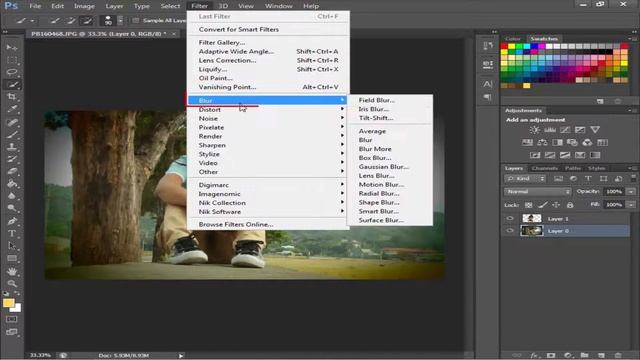Image resolution: width=640 pixels, height=360 pixels.
Task: Add a Color Balance adjustment
Action: [x=542, y=142]
